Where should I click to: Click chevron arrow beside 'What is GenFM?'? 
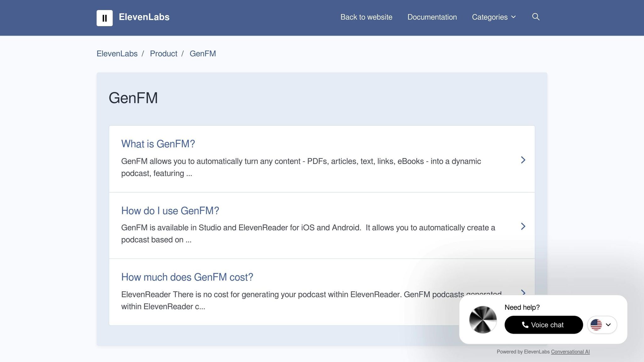tap(523, 160)
